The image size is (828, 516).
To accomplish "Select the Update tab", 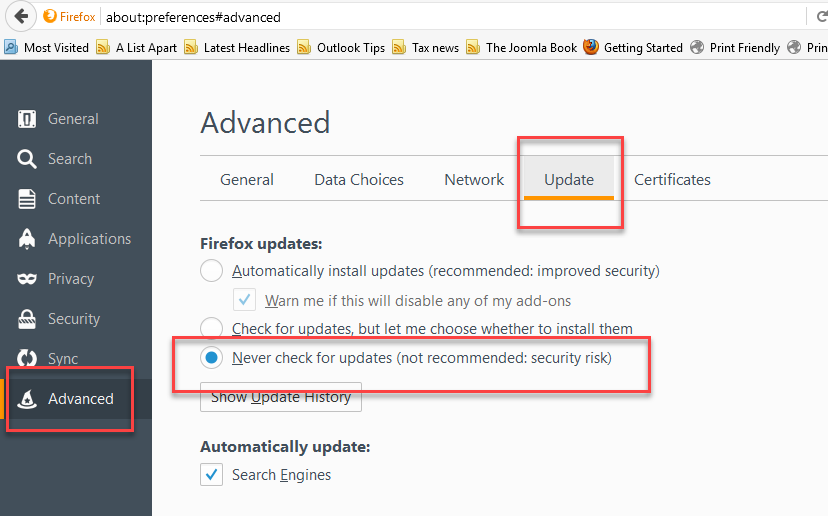I will point(569,180).
